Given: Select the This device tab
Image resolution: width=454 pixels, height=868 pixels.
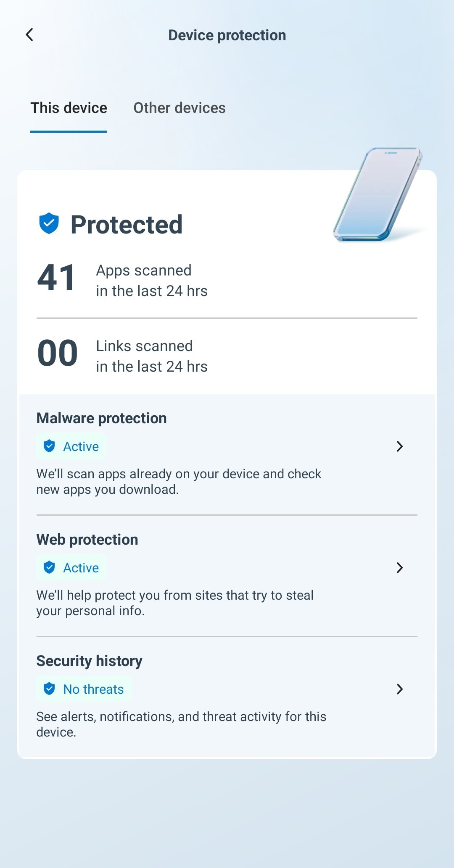Looking at the screenshot, I should (x=69, y=108).
